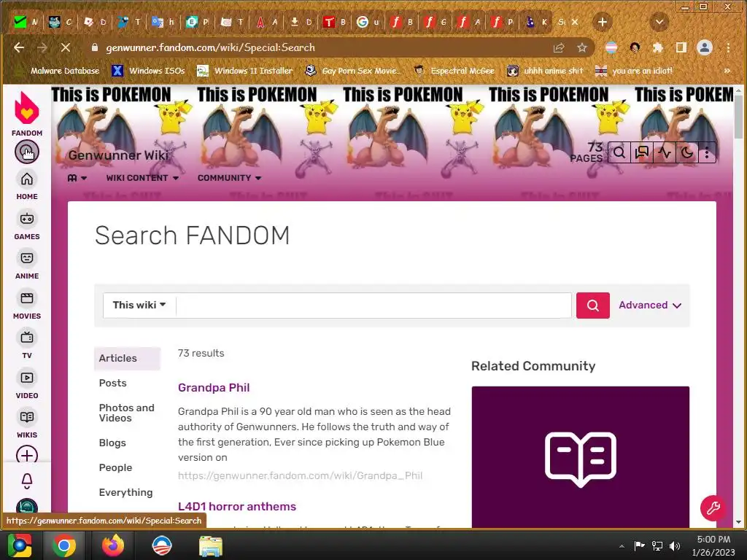Expand the COMMUNITY menu
The height and width of the screenshot is (560, 747).
(x=230, y=178)
